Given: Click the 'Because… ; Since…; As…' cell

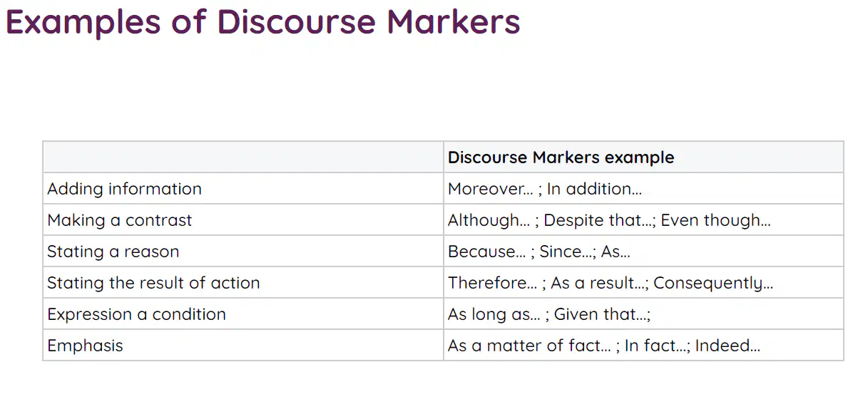Looking at the screenshot, I should [643, 251].
